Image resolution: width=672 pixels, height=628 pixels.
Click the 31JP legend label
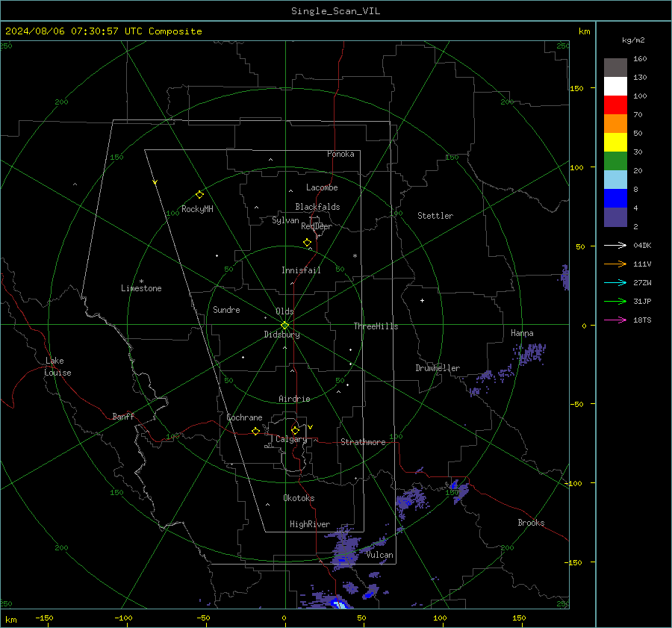point(642,302)
